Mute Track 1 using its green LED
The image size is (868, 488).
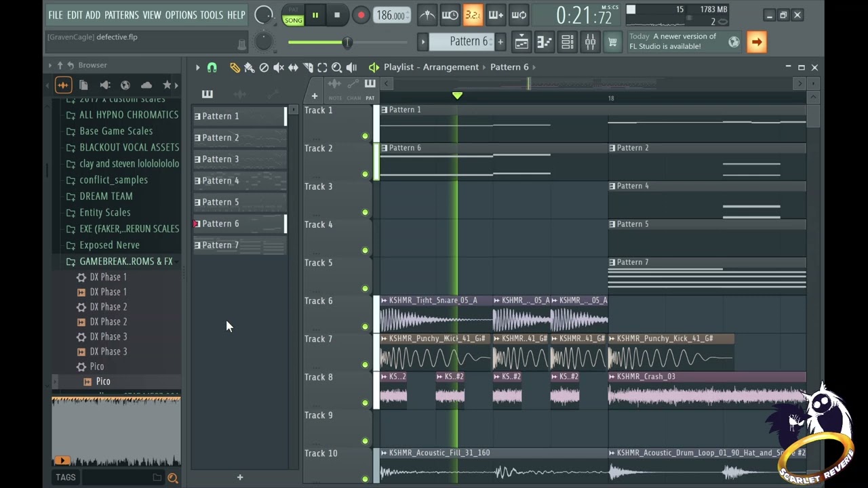(365, 136)
